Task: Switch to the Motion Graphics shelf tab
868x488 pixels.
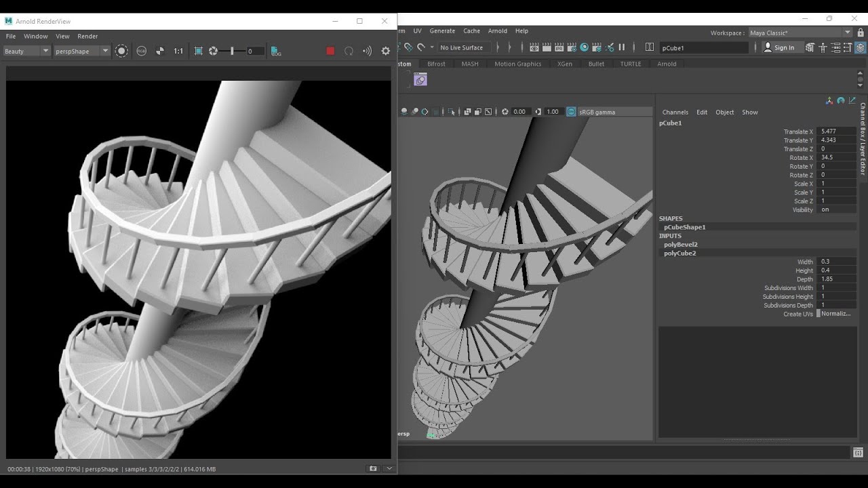Action: point(517,64)
